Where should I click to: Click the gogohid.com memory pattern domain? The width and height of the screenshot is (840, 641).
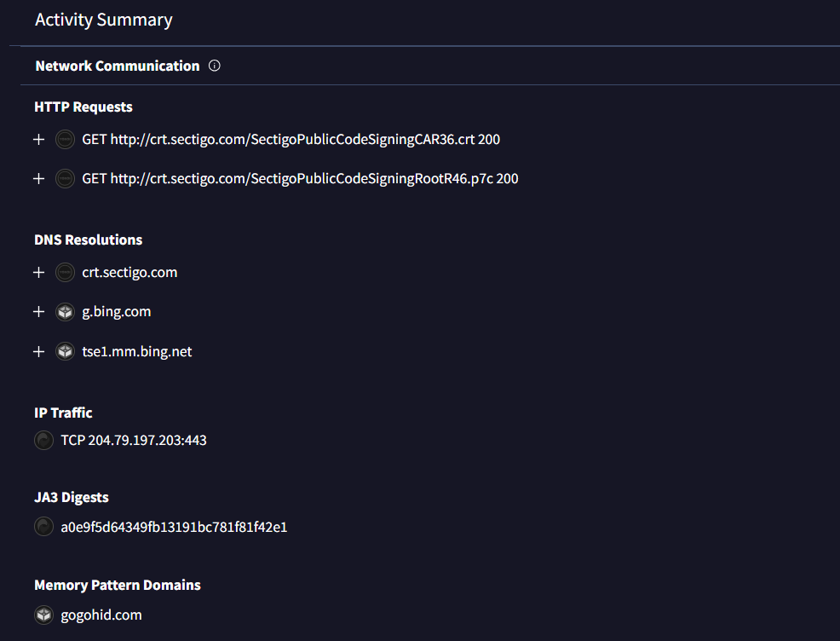(x=101, y=615)
